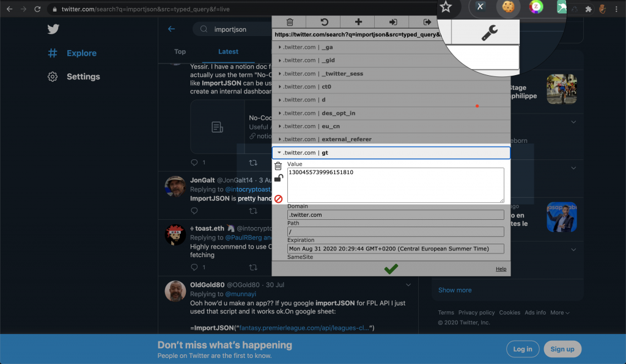Retweet JonGalt's tweet
This screenshot has width=626, height=364.
tap(253, 211)
